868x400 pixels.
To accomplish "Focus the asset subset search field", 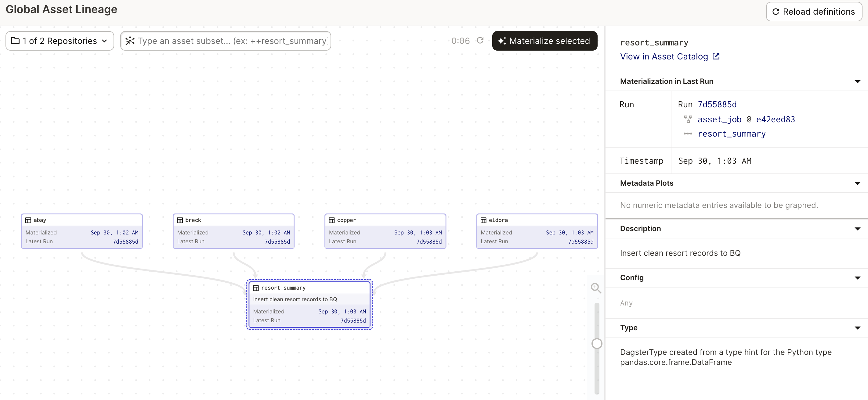I will point(232,41).
